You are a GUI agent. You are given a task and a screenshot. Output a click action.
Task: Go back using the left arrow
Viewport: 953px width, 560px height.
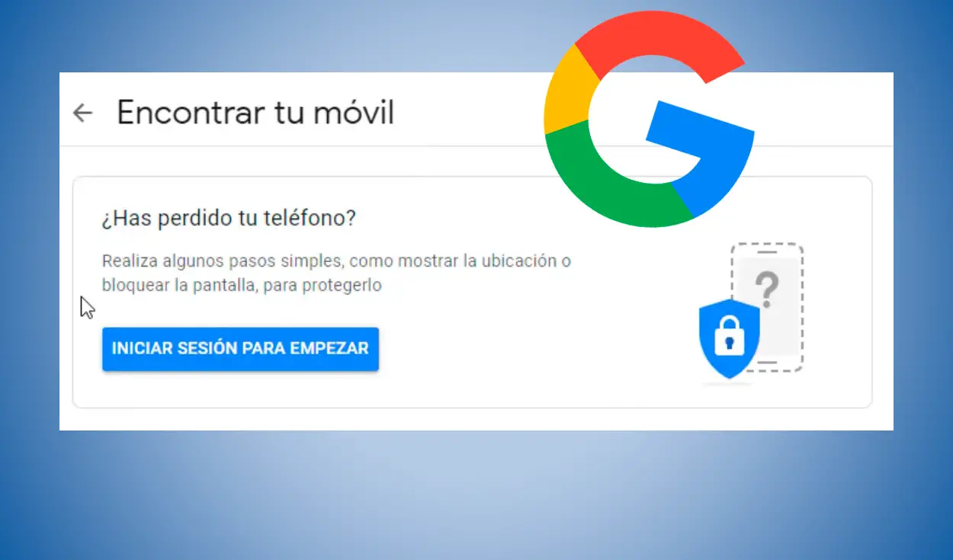click(x=82, y=114)
